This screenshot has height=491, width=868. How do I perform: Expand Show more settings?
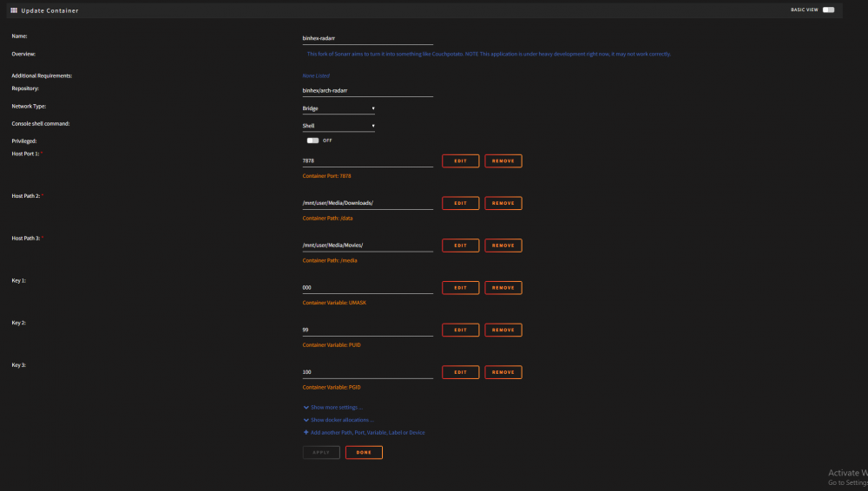coord(337,408)
